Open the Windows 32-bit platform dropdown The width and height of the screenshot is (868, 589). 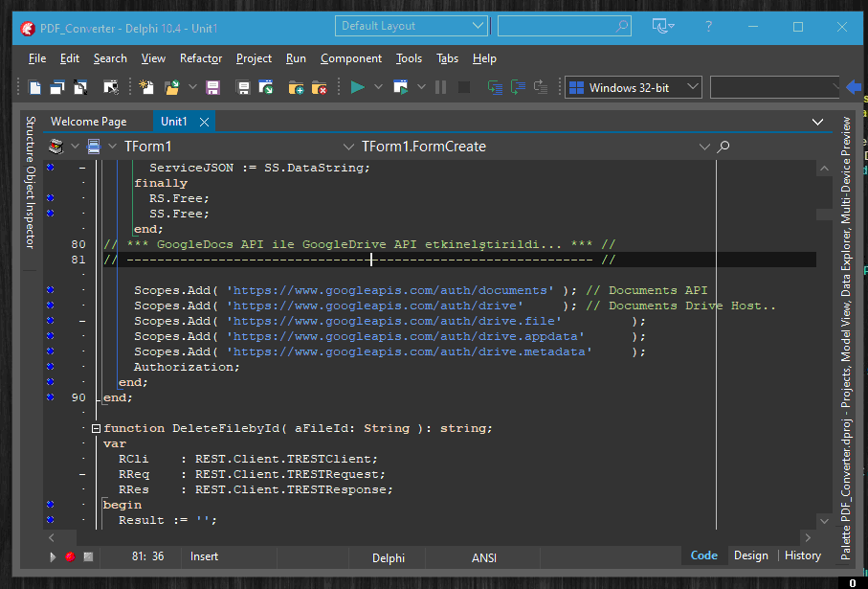point(634,87)
